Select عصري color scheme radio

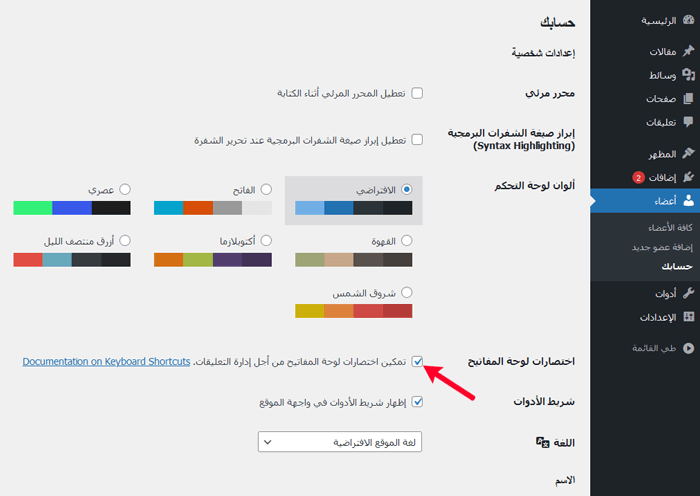(x=125, y=189)
